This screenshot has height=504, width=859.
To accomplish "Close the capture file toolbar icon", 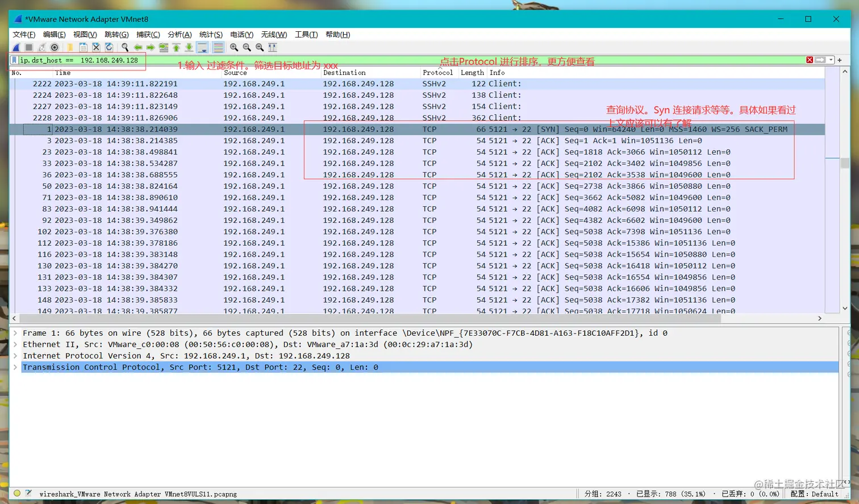I will tap(96, 48).
